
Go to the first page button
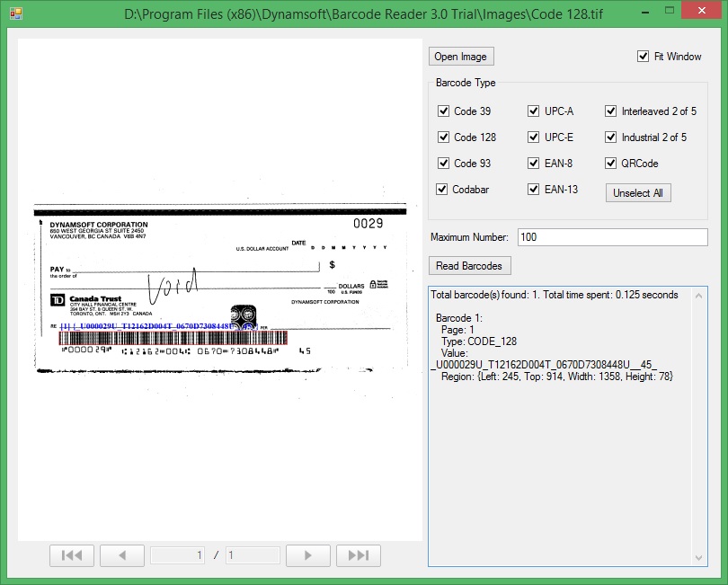72,555
